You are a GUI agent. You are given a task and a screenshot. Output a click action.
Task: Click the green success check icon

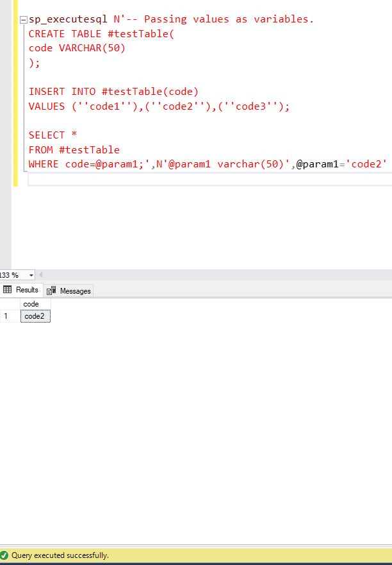pyautogui.click(x=4, y=555)
